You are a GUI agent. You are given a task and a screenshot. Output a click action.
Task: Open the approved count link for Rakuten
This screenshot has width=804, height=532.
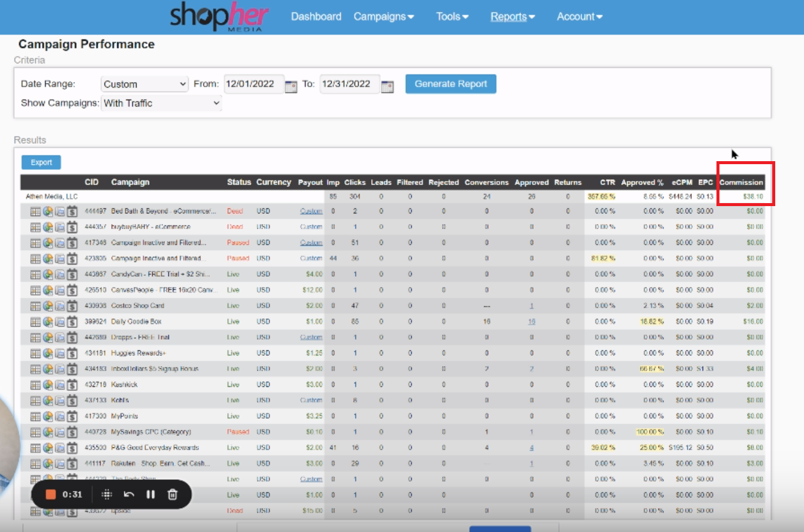tap(531, 464)
